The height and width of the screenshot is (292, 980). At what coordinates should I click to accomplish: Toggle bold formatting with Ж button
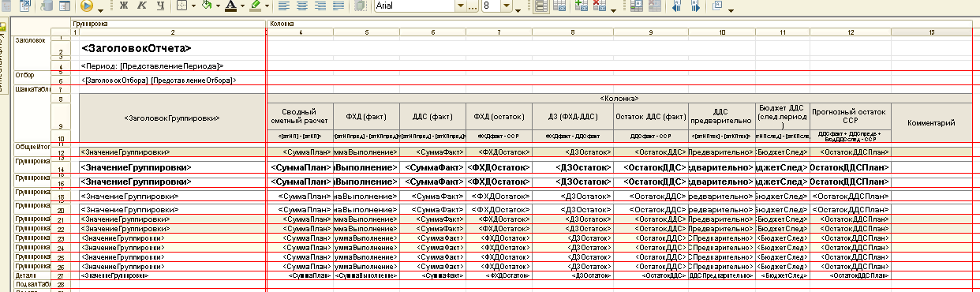(x=124, y=6)
